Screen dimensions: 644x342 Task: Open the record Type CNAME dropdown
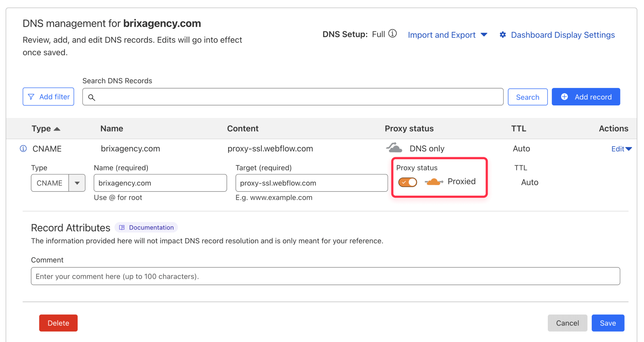point(58,183)
